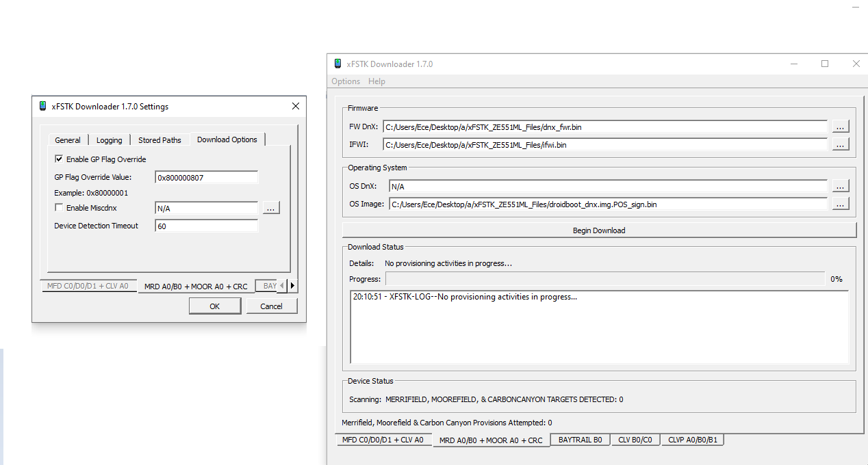This screenshot has width=868, height=465.
Task: Click the xFSTK Downloader main window app icon
Action: coord(337,64)
